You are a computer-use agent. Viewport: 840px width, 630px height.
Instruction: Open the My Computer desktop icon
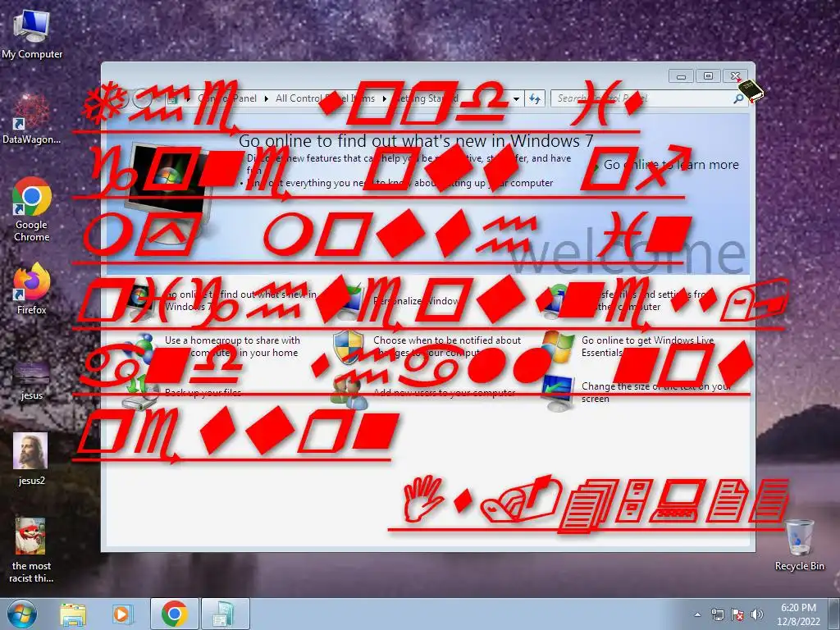(x=32, y=33)
